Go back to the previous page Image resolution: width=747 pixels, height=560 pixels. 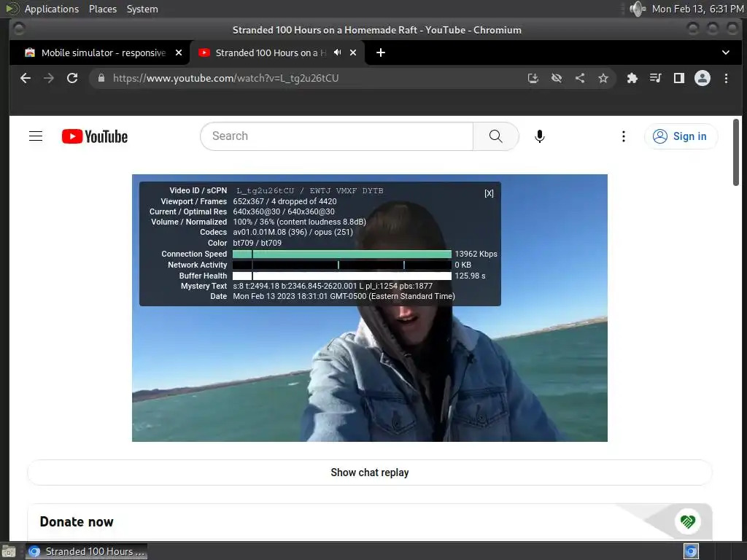(x=26, y=78)
